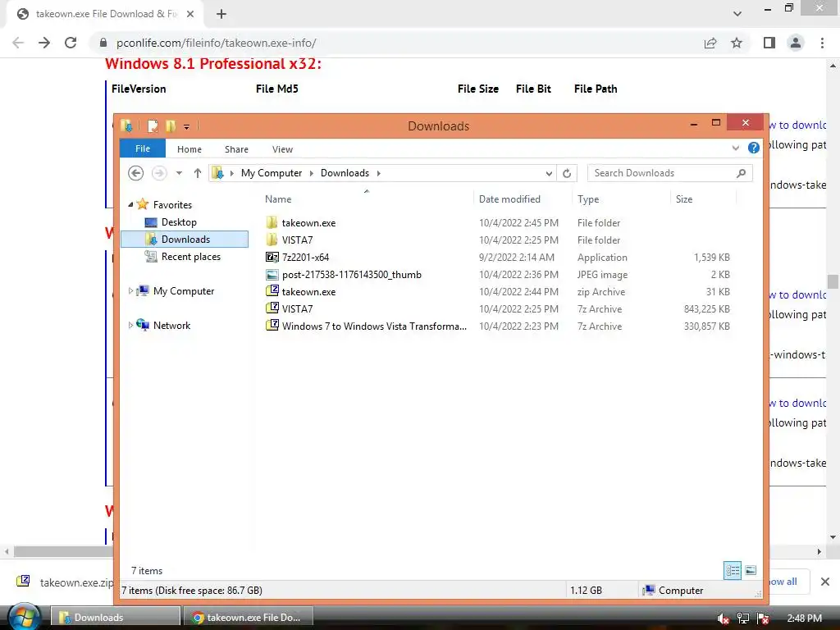
Task: Select the VISTA7 folder icon
Action: (x=272, y=240)
